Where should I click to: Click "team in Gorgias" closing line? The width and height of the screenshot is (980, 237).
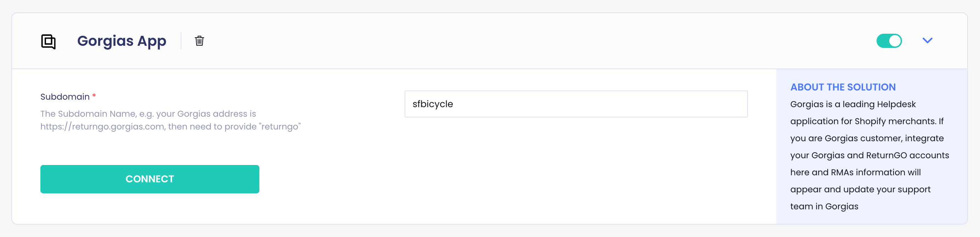coord(824,206)
